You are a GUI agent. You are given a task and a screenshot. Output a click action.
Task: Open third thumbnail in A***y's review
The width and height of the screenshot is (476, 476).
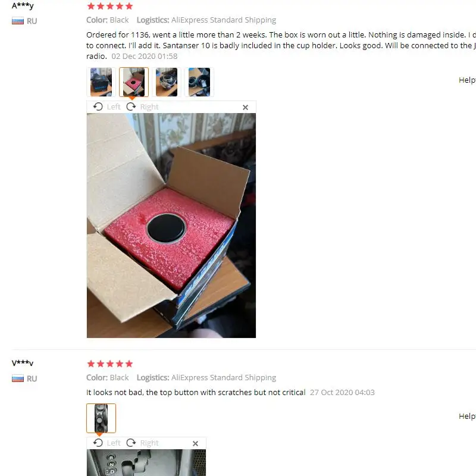coord(167,82)
